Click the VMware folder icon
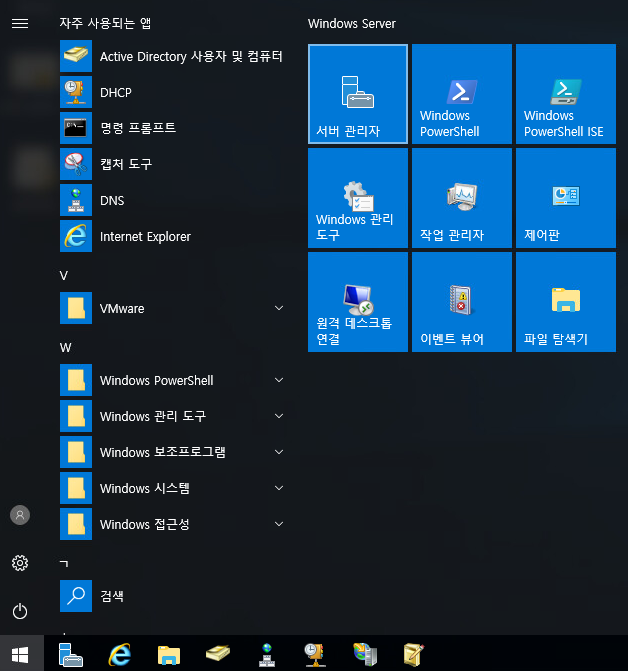Image resolution: width=628 pixels, height=671 pixels. [x=76, y=308]
